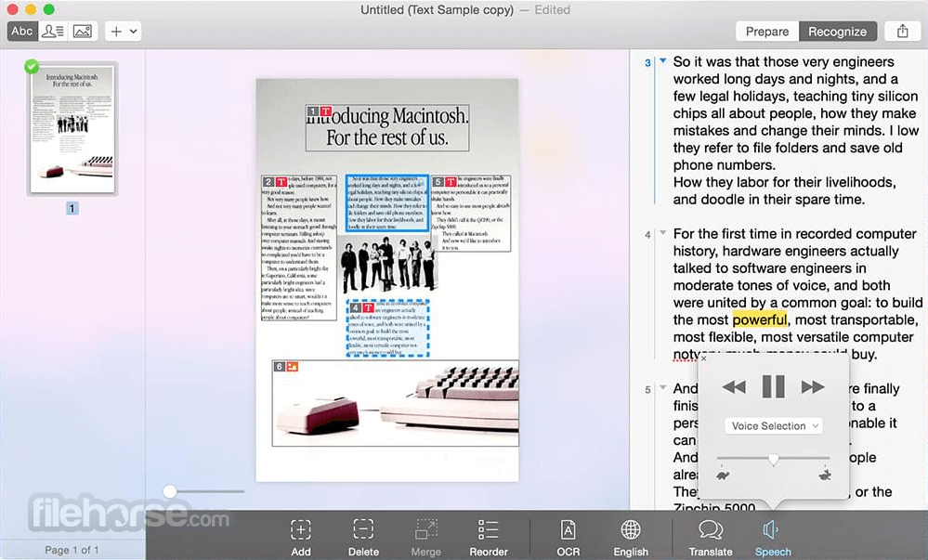This screenshot has width=928, height=560.
Task: Click the band members photo on page
Action: pyautogui.click(x=387, y=264)
